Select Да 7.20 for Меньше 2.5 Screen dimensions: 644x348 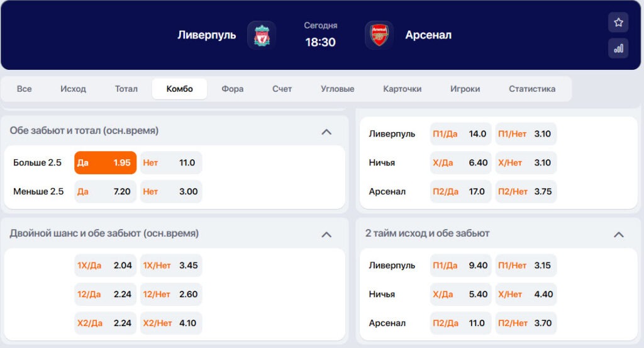tap(105, 191)
